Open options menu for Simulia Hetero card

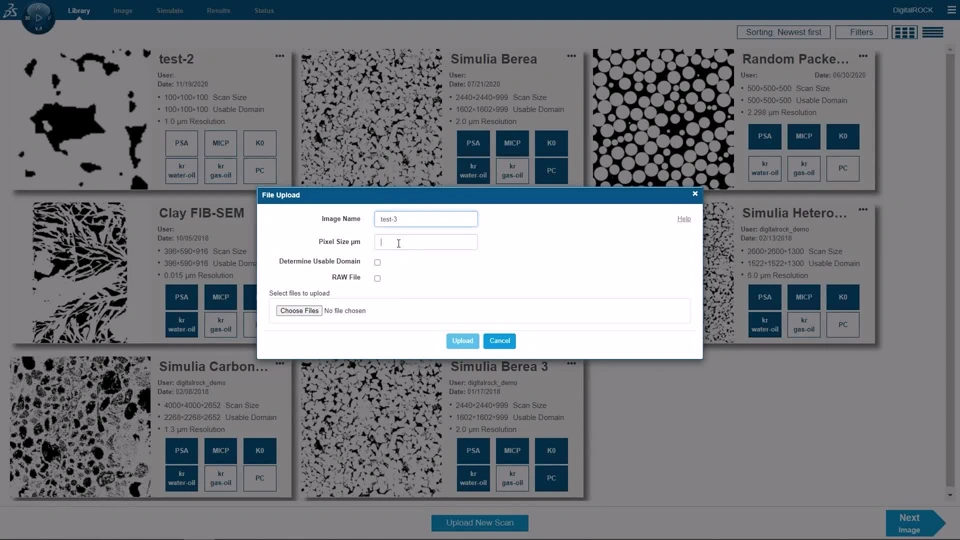(863, 209)
